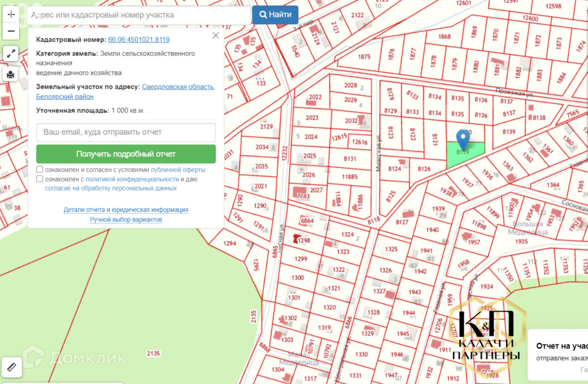Click parcel number 2034 on map
The height and width of the screenshot is (384, 588).
pos(262,147)
